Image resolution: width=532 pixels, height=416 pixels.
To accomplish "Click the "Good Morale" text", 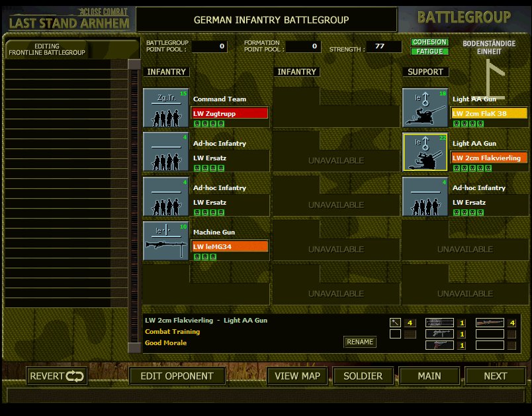I will (165, 342).
